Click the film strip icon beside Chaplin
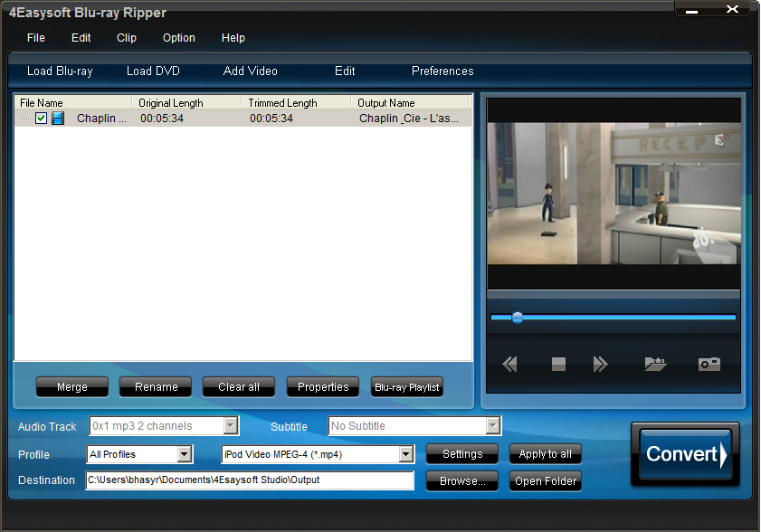The image size is (761, 532). click(x=58, y=118)
